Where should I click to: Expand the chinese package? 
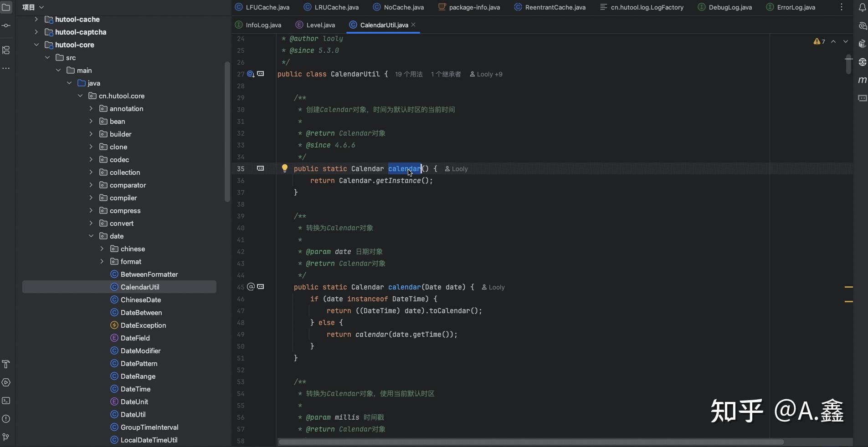[x=102, y=249]
